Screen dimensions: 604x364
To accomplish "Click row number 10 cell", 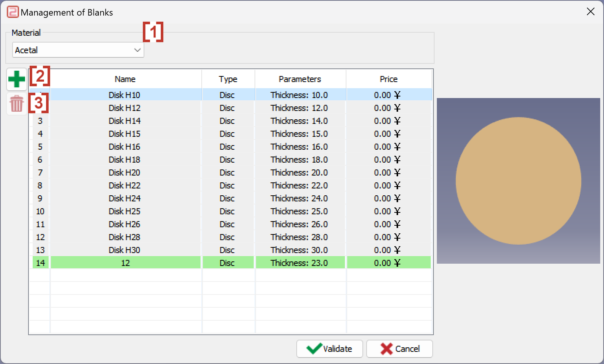I will pyautogui.click(x=40, y=211).
